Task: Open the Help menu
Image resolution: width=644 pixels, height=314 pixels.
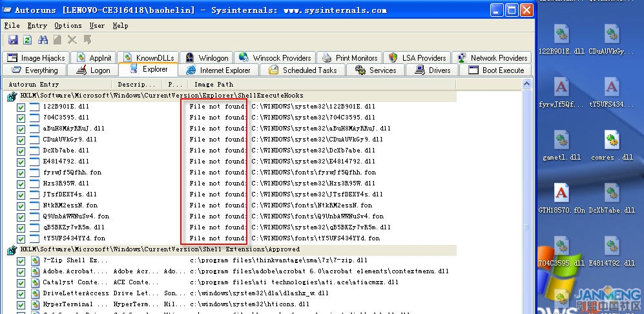Action: [x=120, y=25]
